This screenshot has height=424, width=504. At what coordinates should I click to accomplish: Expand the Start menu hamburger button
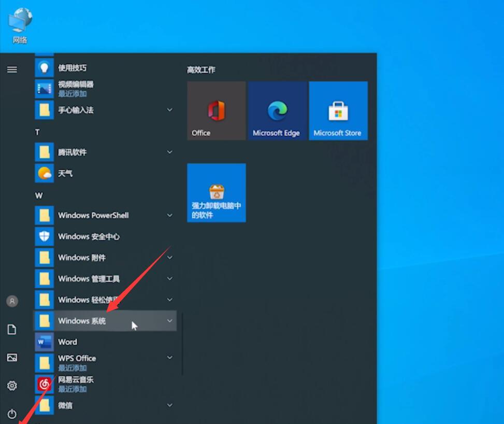click(x=12, y=69)
